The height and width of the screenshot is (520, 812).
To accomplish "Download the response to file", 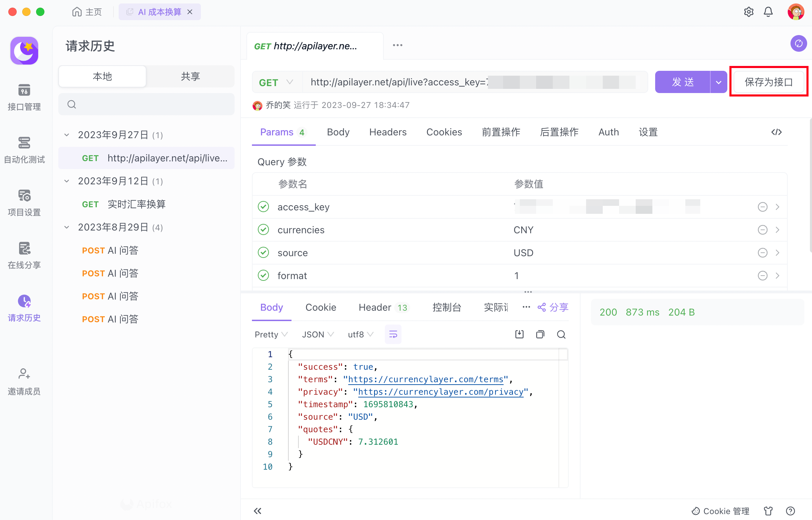I will pyautogui.click(x=519, y=334).
